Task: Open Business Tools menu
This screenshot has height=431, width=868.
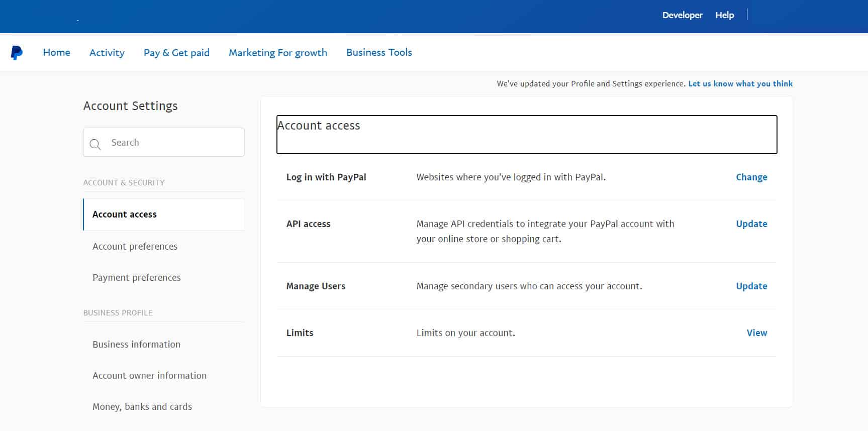Action: [x=379, y=53]
